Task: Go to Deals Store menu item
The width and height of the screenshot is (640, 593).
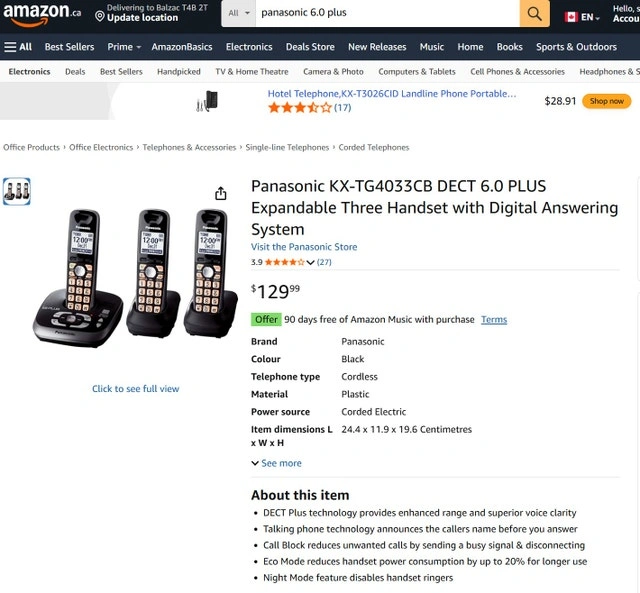Action: click(310, 47)
